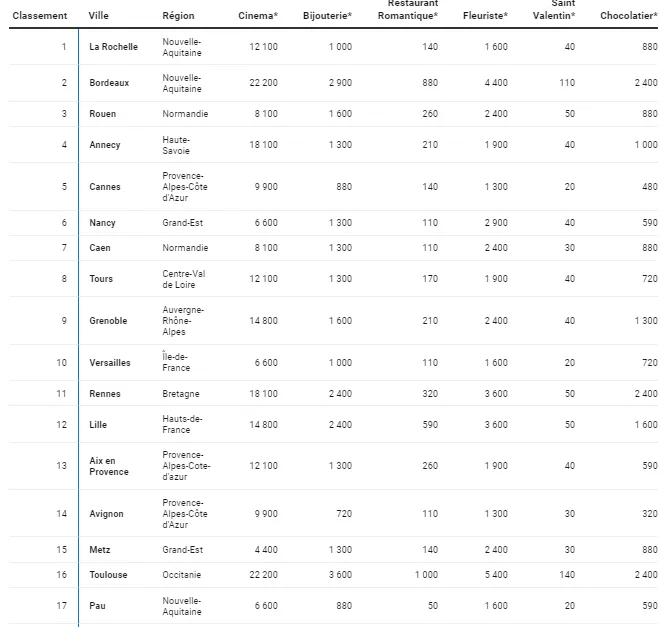Click the Cannes city name
669x627 pixels.
click(104, 187)
